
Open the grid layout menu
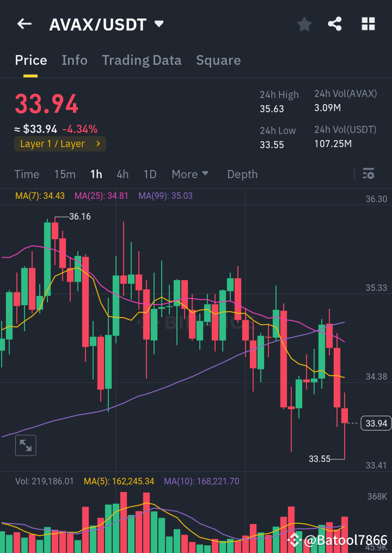pyautogui.click(x=368, y=23)
